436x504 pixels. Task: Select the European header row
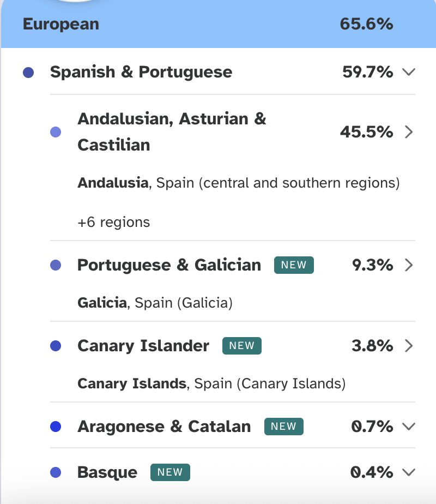[207, 24]
